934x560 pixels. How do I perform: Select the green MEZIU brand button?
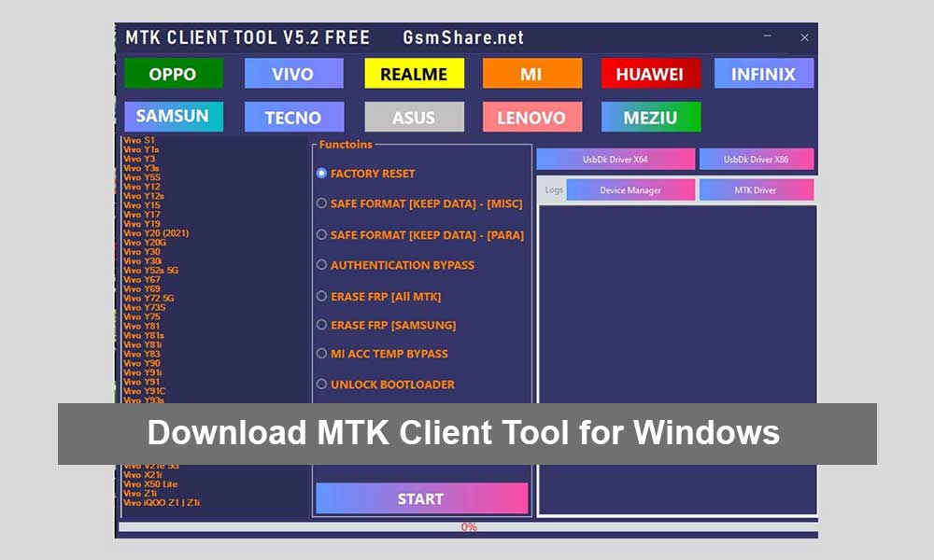[x=650, y=117]
